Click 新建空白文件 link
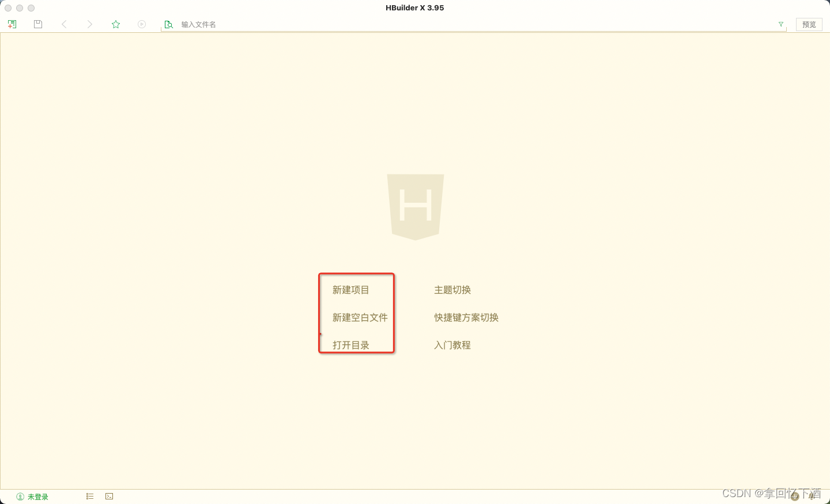The height and width of the screenshot is (504, 830). pos(360,317)
